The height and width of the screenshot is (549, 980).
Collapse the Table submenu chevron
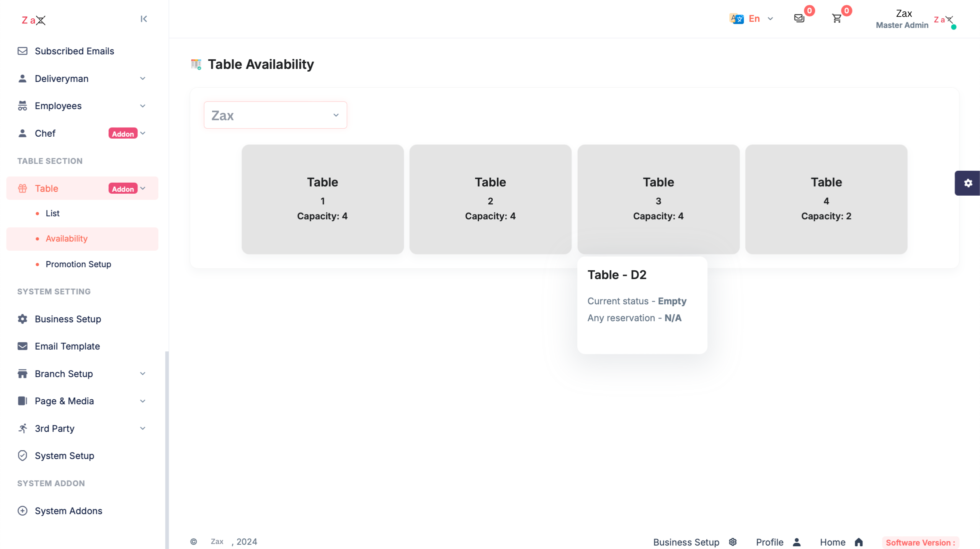(x=143, y=188)
